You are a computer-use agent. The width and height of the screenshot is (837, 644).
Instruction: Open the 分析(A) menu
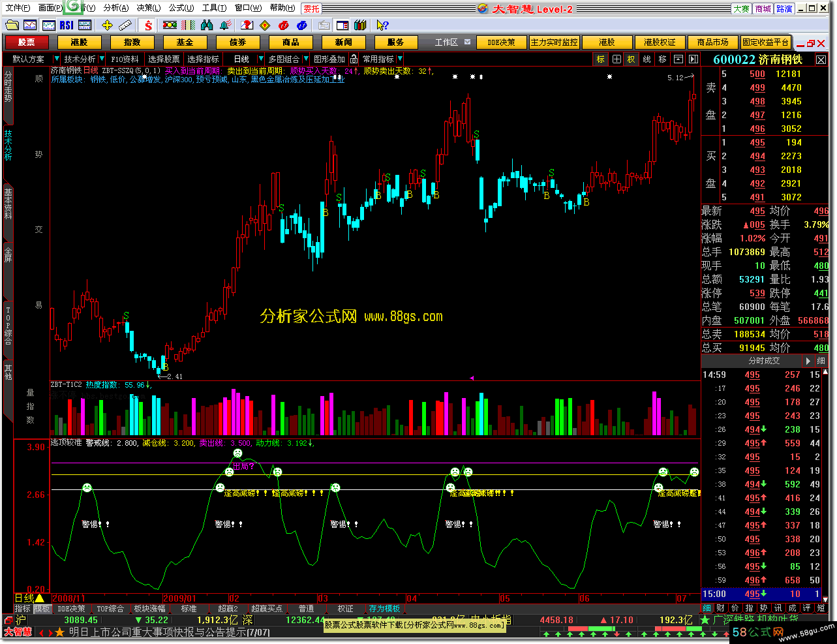pos(116,8)
